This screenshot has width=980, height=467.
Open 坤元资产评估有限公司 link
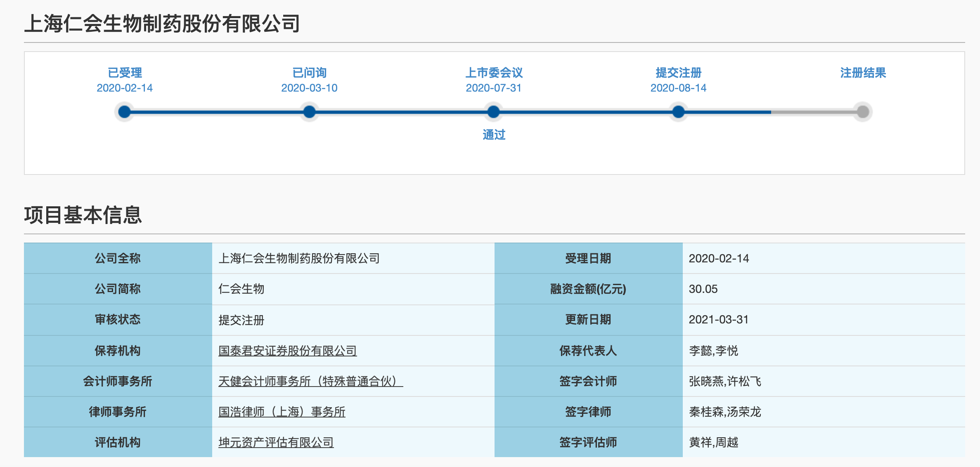[276, 442]
